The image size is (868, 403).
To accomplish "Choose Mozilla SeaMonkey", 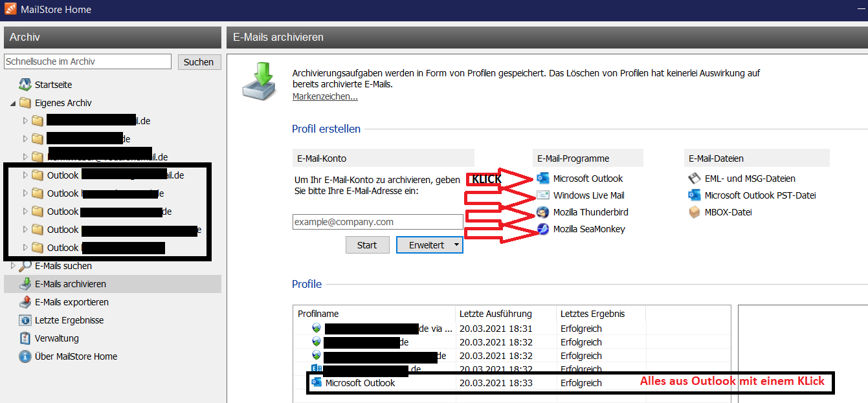I will point(589,229).
